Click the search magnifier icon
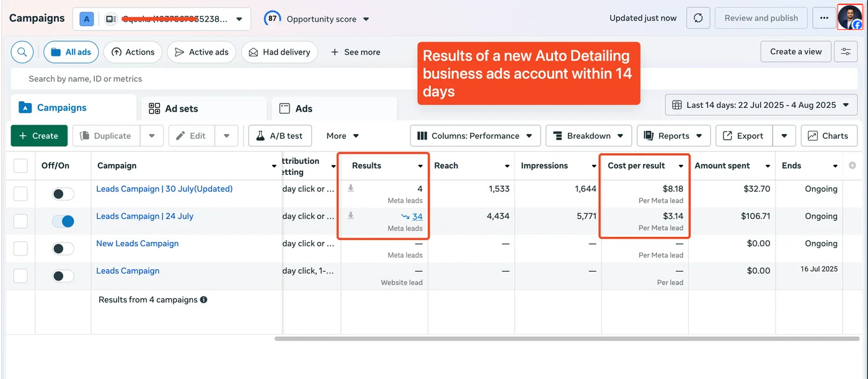This screenshot has width=868, height=379. pyautogui.click(x=22, y=52)
